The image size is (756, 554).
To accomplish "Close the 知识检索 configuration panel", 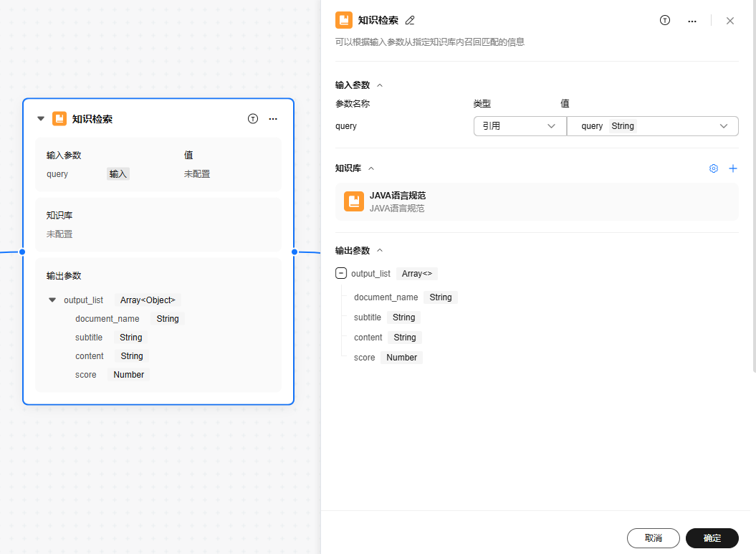I will (x=730, y=21).
